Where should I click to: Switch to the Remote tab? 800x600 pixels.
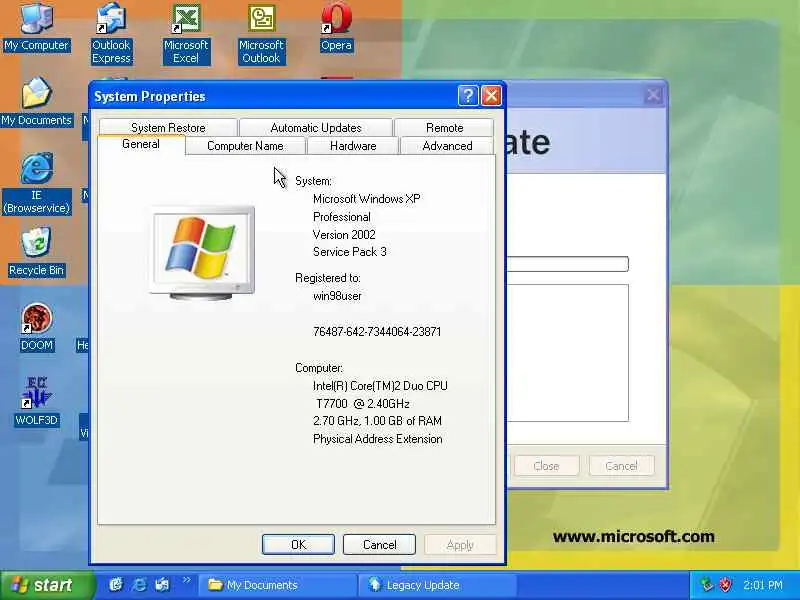pyautogui.click(x=444, y=128)
